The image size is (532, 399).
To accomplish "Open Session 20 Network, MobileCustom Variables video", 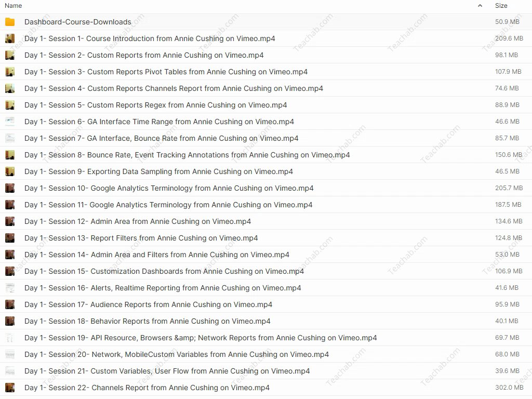I will (177, 354).
